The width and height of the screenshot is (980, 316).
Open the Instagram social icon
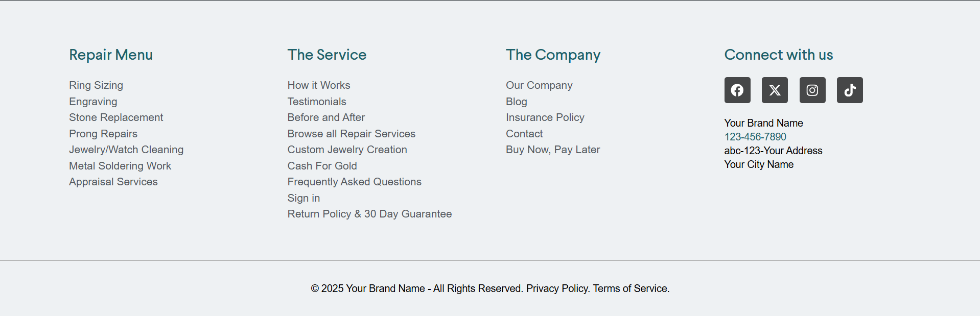point(812,90)
